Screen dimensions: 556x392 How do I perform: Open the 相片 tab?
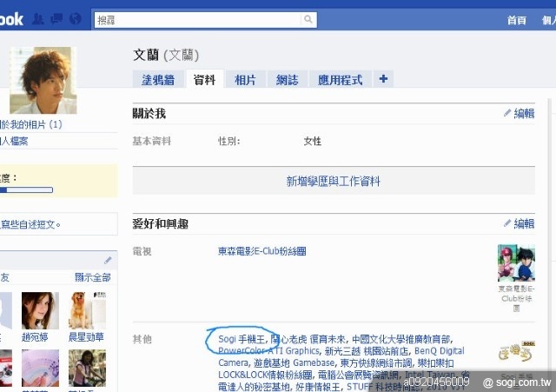pos(245,79)
